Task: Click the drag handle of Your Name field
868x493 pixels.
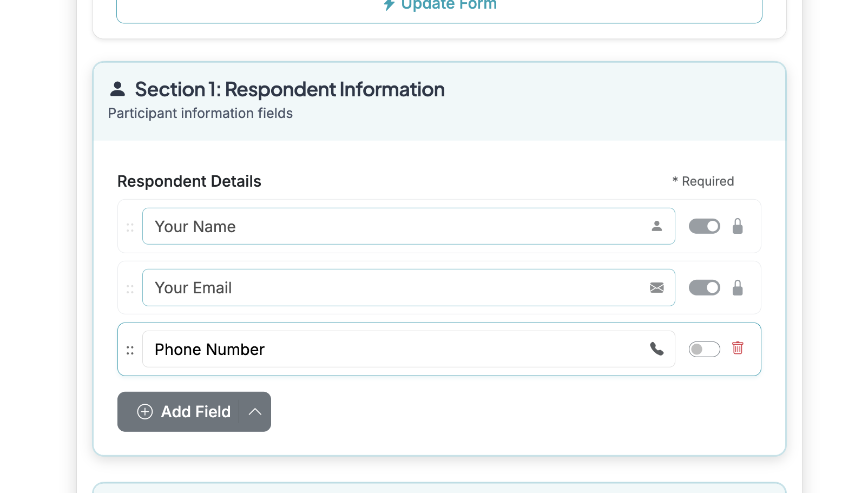Action: [x=130, y=227]
